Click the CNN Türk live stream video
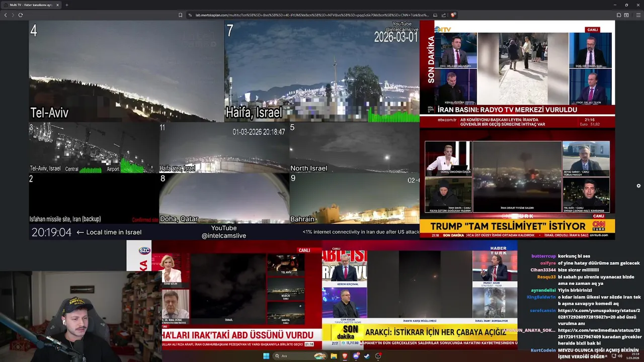The image size is (644, 362). pos(517,185)
